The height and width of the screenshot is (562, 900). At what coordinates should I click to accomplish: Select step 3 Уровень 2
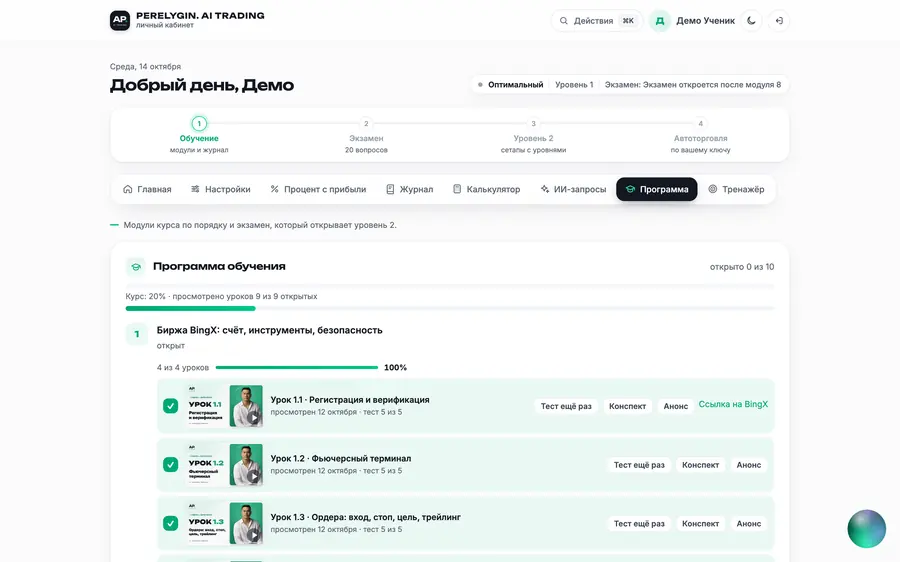point(533,136)
